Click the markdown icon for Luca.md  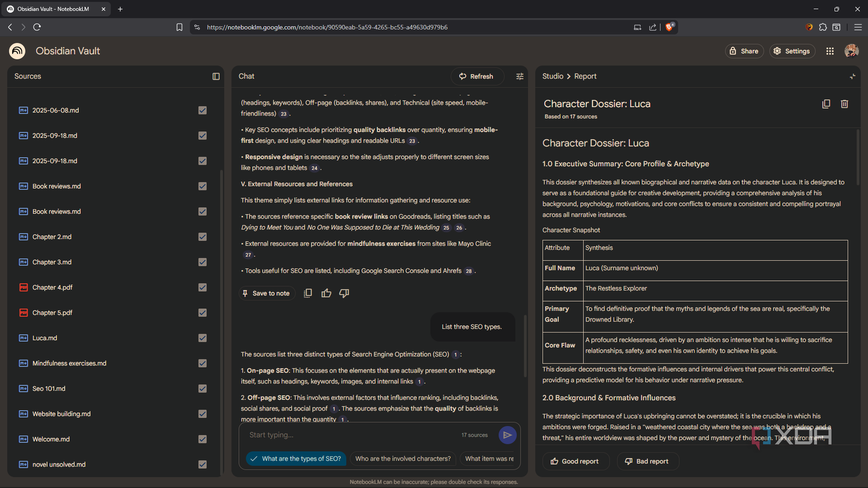coord(24,338)
